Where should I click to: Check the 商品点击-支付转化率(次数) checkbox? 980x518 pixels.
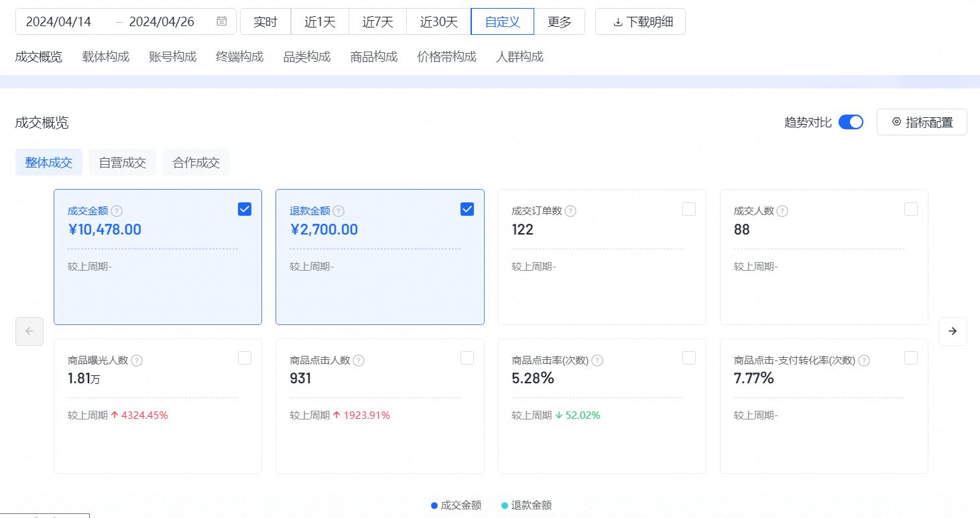tap(911, 358)
